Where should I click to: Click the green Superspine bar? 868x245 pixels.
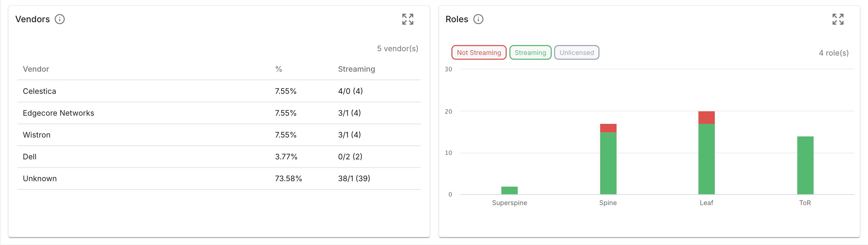point(509,190)
